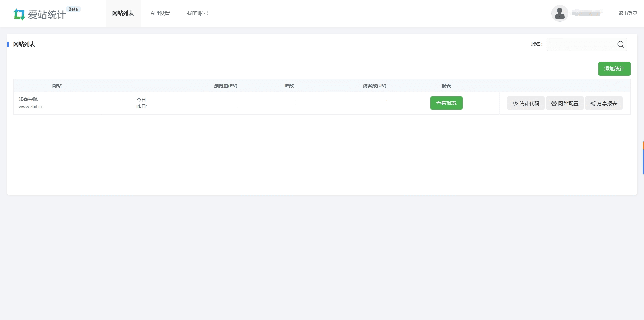Click the 爱站统计 logo icon
The image size is (644, 320).
[x=19, y=14]
